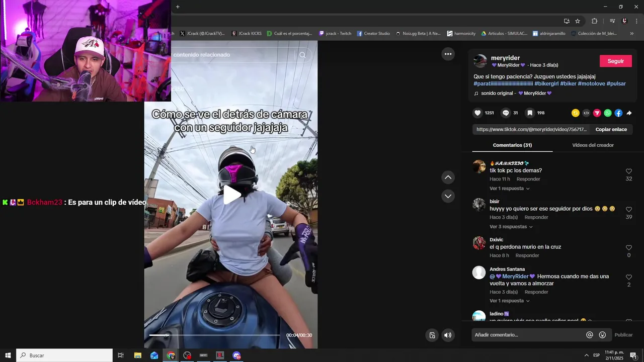This screenshot has height=362, width=644.
Task: Switch to the Videos del creador tab
Action: (x=593, y=145)
